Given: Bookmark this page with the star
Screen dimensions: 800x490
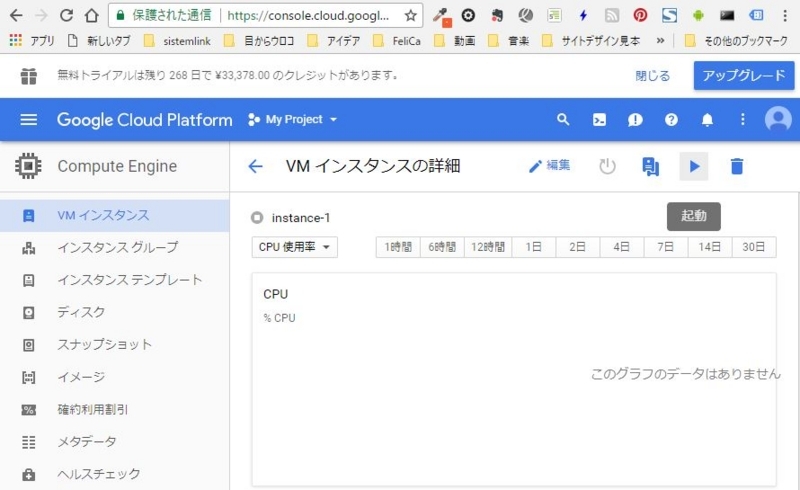Looking at the screenshot, I should (411, 15).
